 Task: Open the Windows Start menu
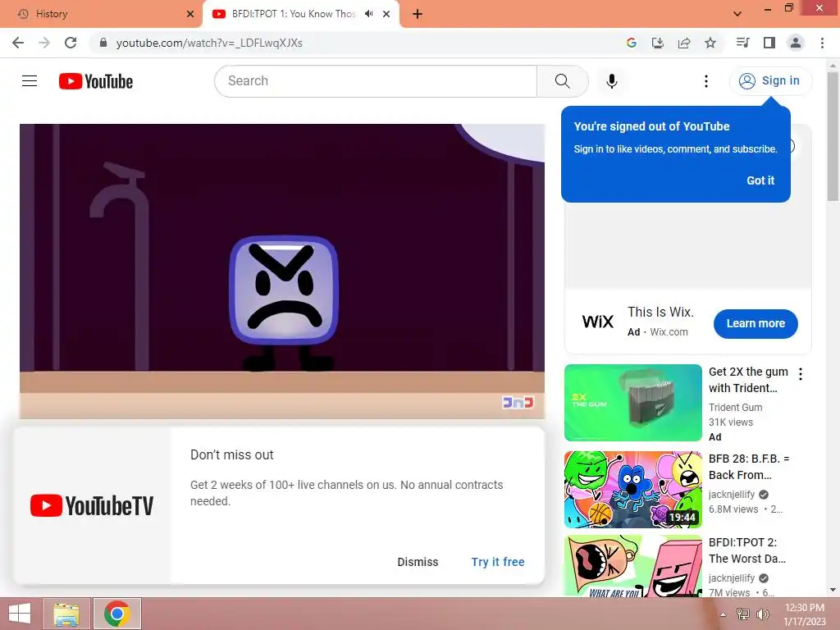(20, 614)
